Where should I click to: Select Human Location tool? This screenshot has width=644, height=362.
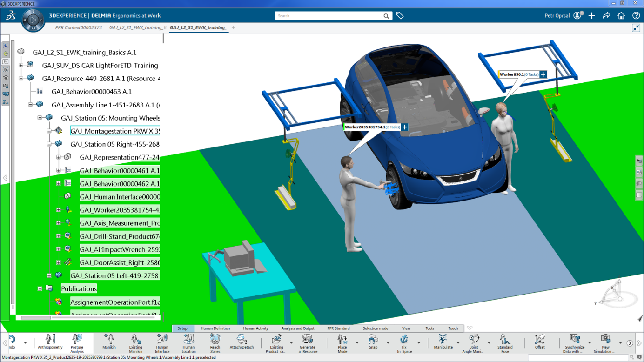click(188, 343)
